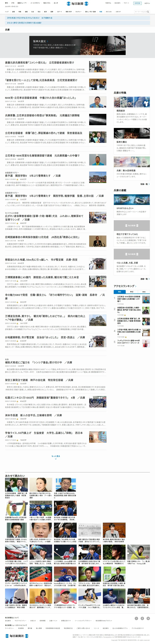155x644 pixels.
Task: Click arrow beside 阪神大震災 banner title
Action: click(x=47, y=41)
